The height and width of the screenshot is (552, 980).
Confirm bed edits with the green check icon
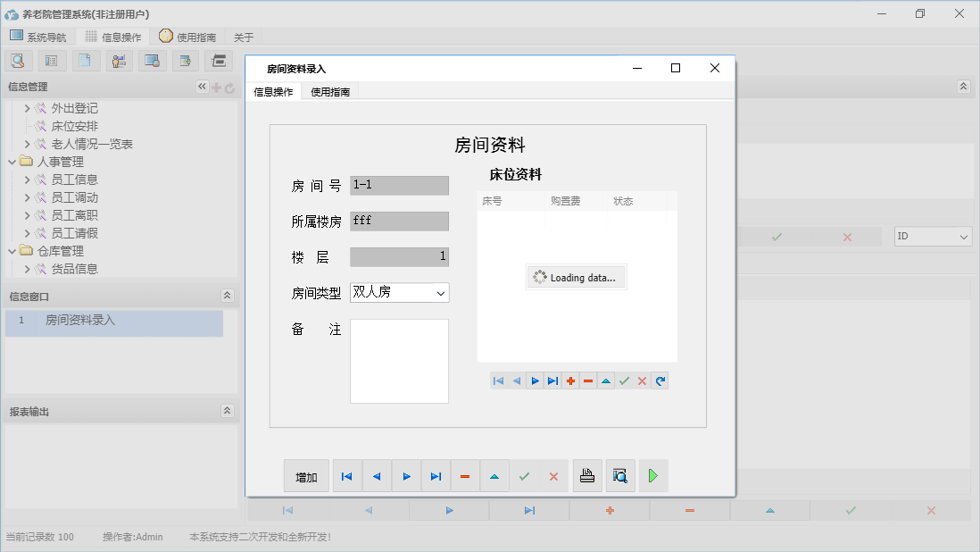coord(624,381)
